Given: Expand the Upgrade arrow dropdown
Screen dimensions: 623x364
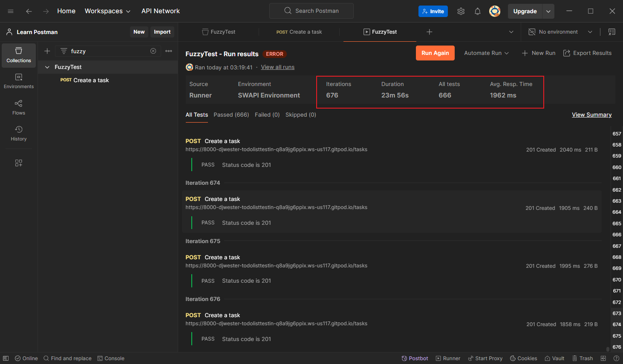Looking at the screenshot, I should pyautogui.click(x=548, y=11).
